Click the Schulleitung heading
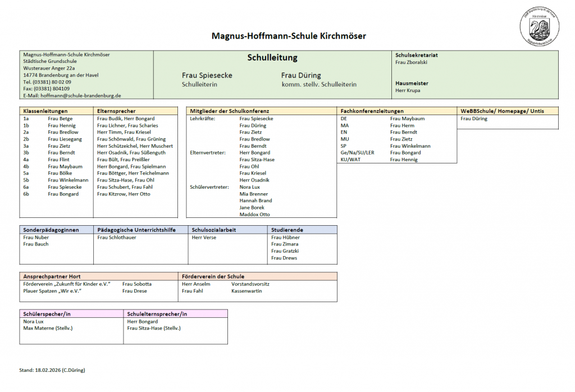Screen dimensions: 575x392 tap(272, 58)
